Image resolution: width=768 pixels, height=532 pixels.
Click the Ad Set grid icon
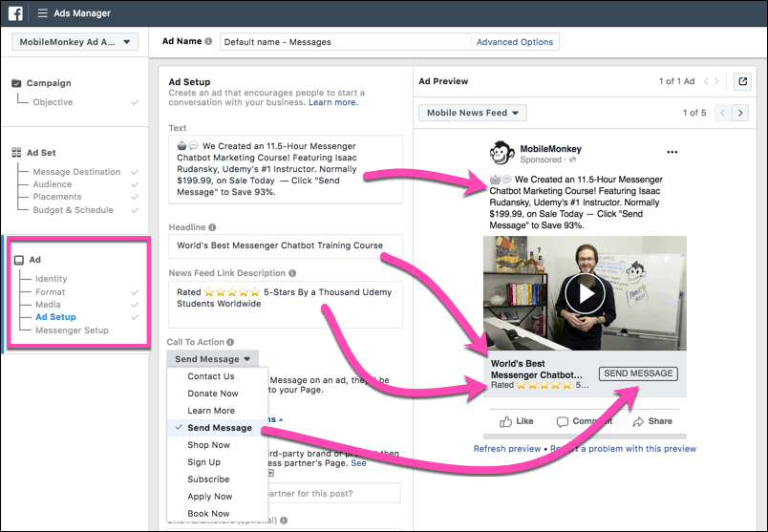(x=16, y=153)
